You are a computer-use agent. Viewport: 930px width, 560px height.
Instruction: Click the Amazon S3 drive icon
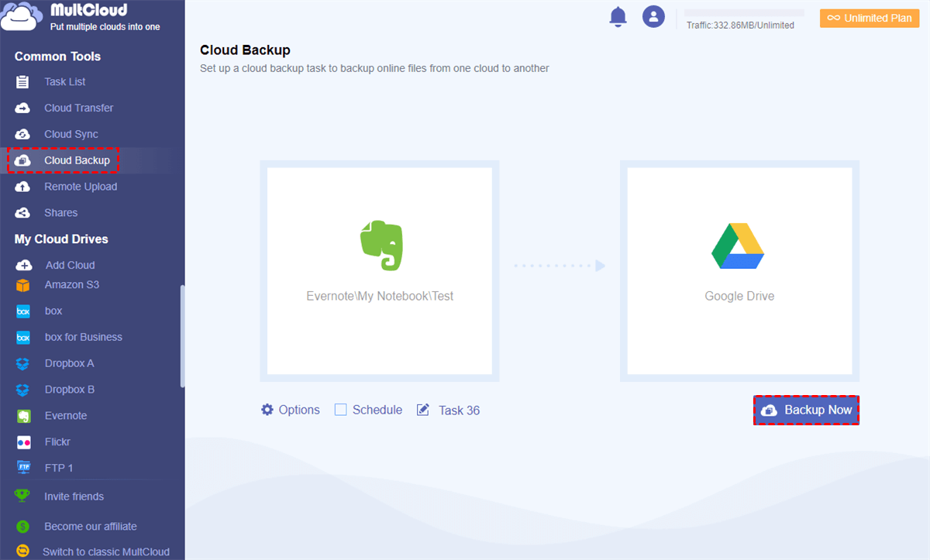23,285
